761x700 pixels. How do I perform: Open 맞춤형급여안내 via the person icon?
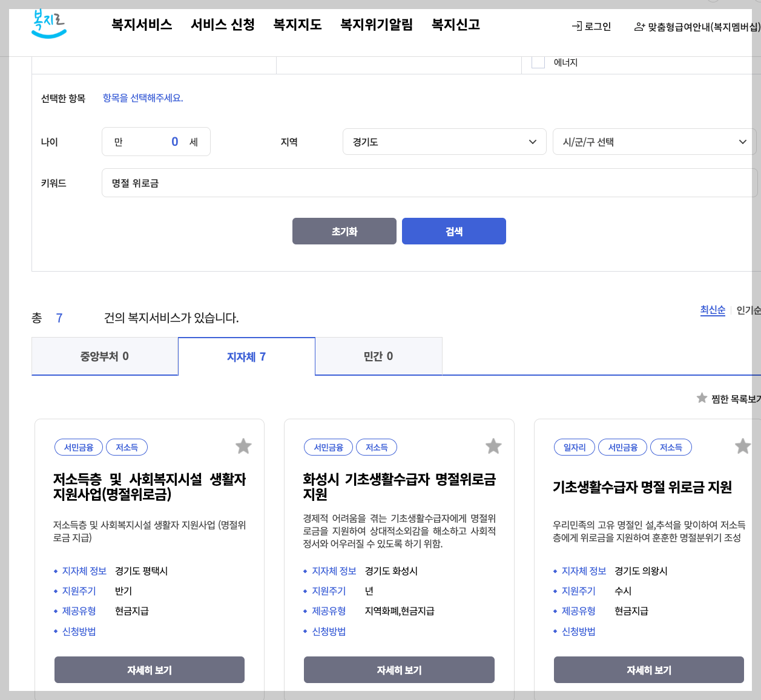tap(639, 27)
